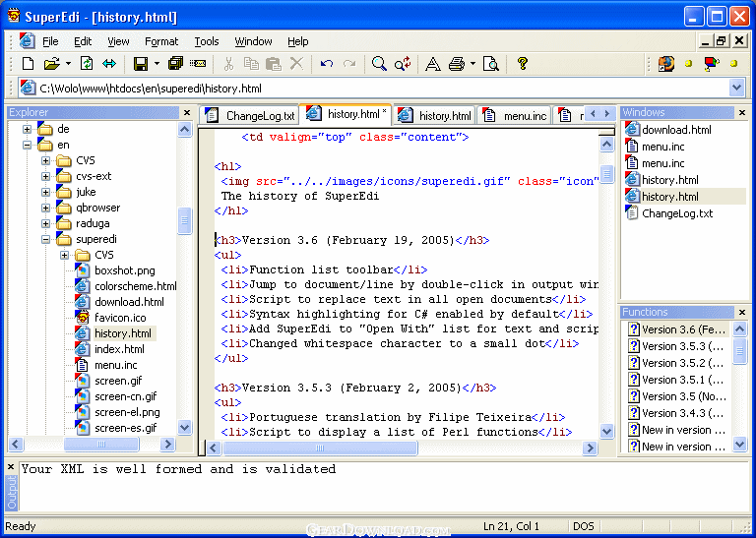Select download.html in Windows panel
The image size is (756, 538).
click(x=676, y=130)
